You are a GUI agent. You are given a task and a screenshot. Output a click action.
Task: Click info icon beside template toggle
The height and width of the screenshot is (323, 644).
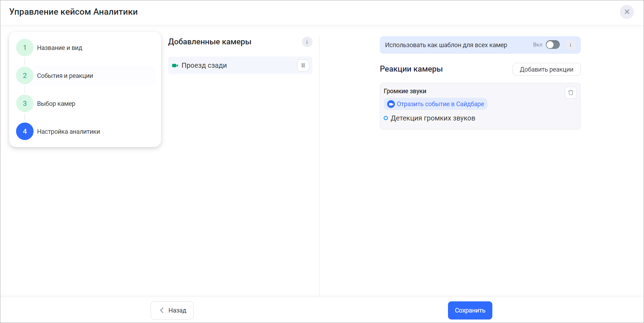click(570, 45)
